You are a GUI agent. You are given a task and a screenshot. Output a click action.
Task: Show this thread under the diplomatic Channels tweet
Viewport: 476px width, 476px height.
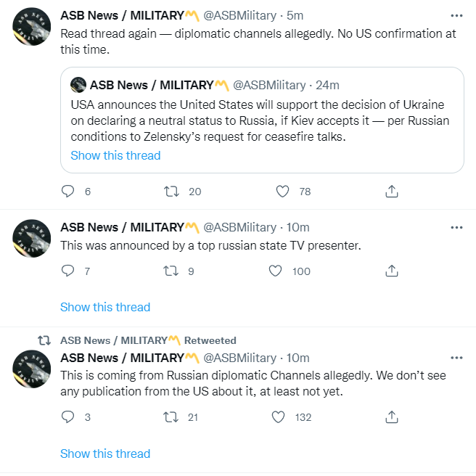click(x=105, y=454)
